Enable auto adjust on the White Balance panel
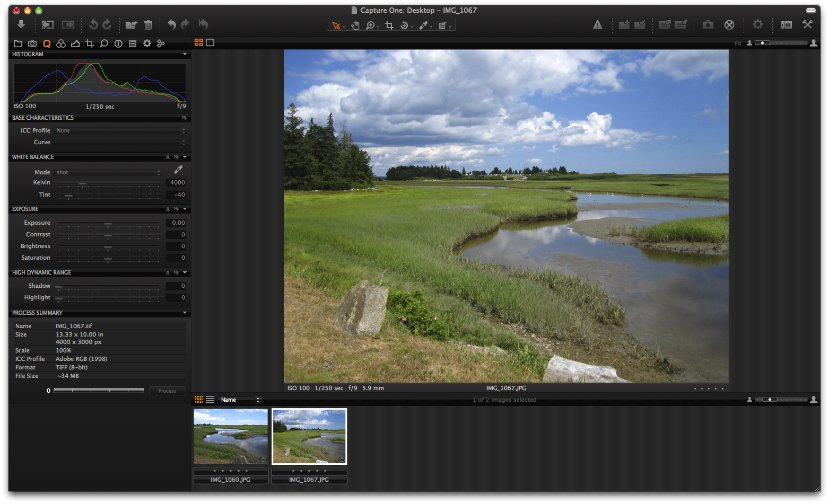Viewport: 829px width, 504px height. pos(167,157)
